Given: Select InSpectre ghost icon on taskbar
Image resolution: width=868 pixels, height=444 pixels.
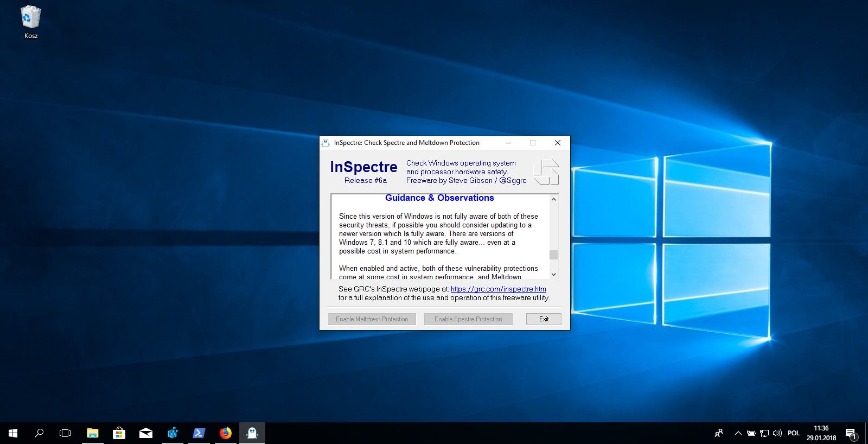Looking at the screenshot, I should 252,433.
